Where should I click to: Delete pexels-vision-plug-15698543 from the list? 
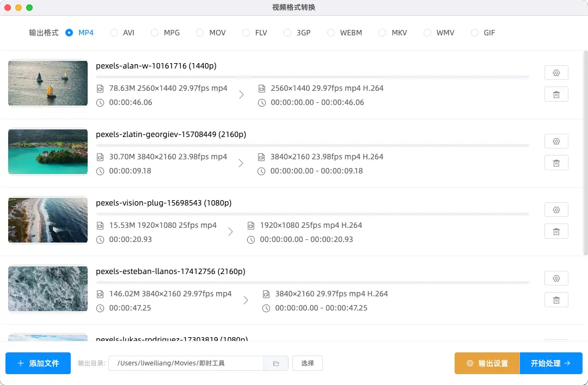556,232
